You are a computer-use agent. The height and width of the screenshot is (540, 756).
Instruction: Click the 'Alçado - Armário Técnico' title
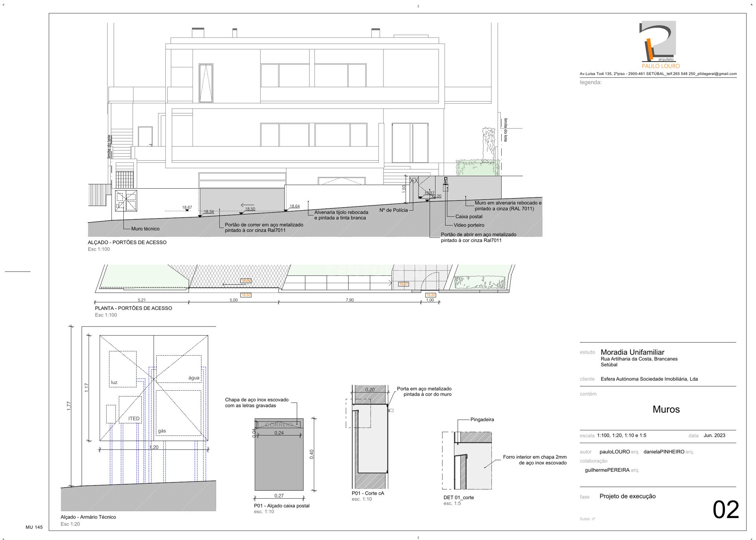tap(88, 517)
